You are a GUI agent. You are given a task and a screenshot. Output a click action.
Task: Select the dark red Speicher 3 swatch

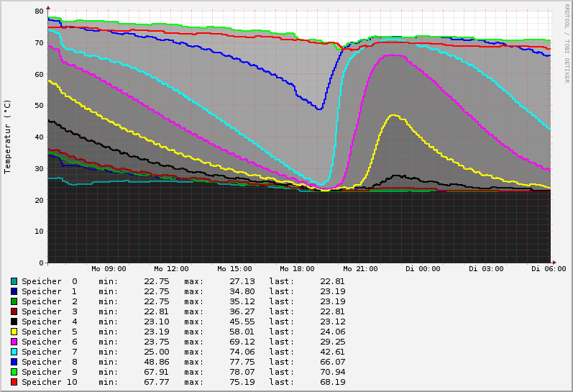tap(14, 311)
